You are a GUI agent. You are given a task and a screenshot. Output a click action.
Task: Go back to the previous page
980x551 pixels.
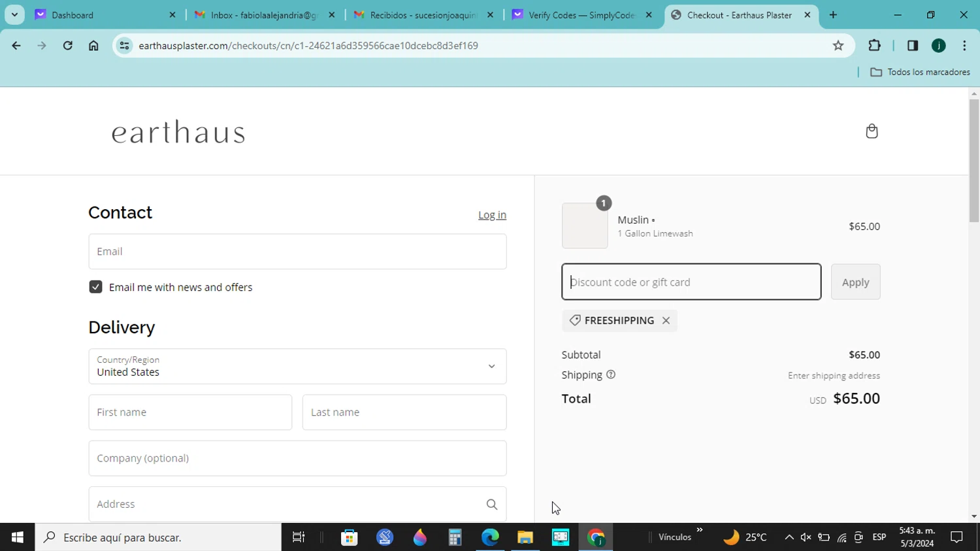point(16,46)
